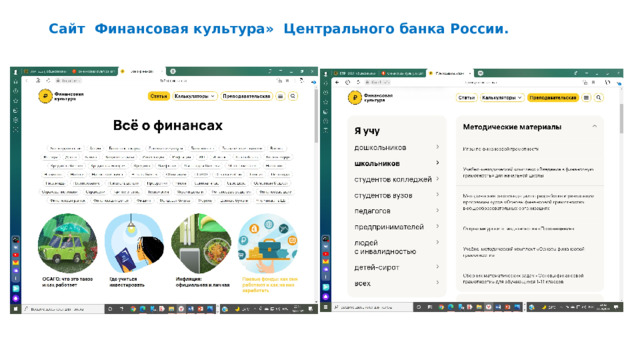The height and width of the screenshot is (360, 640).
Task: Expand the школьников row chevron
Action: [x=438, y=162]
